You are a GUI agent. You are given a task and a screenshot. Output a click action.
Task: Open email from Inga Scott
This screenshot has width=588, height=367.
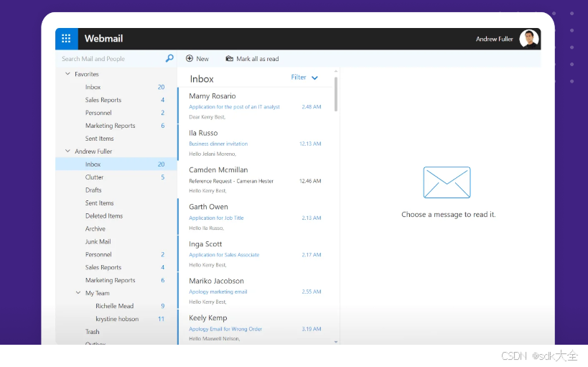[x=255, y=254]
